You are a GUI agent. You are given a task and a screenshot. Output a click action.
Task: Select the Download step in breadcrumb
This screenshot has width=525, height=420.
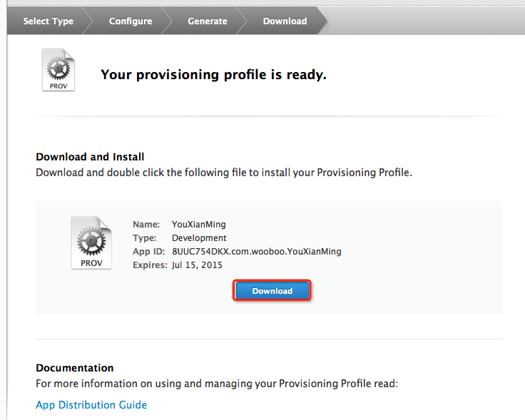[285, 21]
